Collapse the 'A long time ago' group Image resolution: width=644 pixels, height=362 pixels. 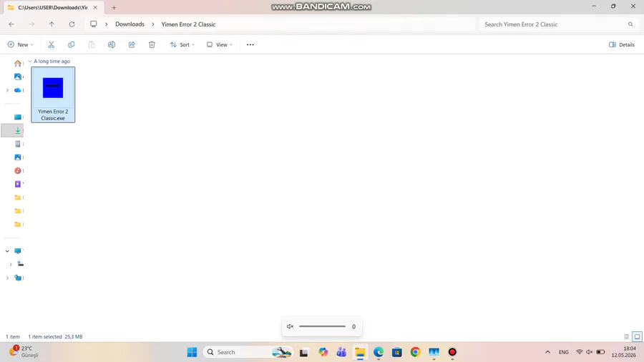click(30, 61)
